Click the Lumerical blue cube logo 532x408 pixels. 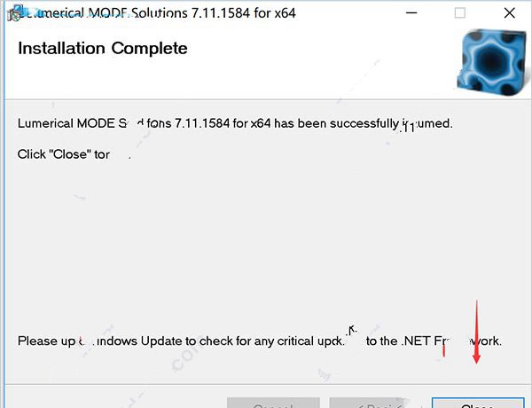coord(494,62)
